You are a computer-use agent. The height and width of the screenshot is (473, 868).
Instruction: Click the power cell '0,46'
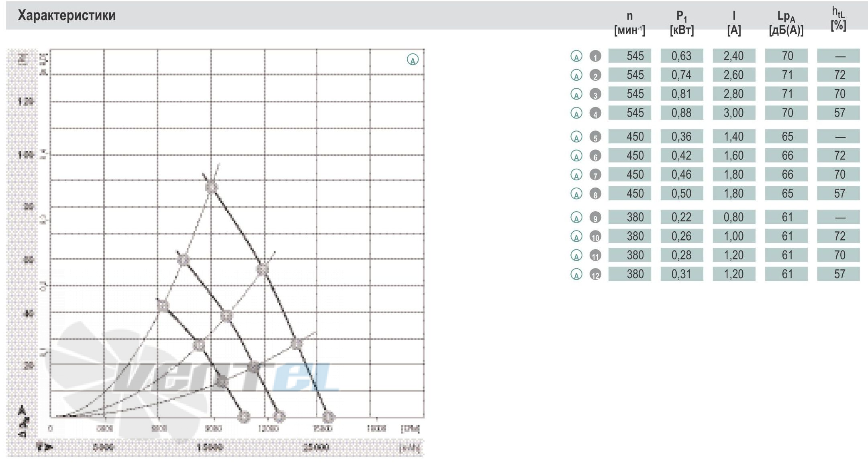tap(682, 174)
